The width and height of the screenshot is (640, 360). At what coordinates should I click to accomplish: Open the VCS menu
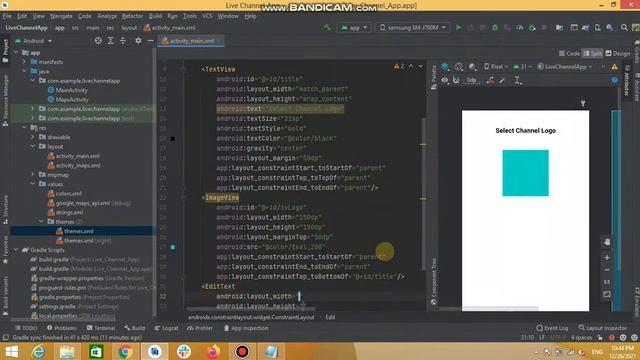point(207,16)
